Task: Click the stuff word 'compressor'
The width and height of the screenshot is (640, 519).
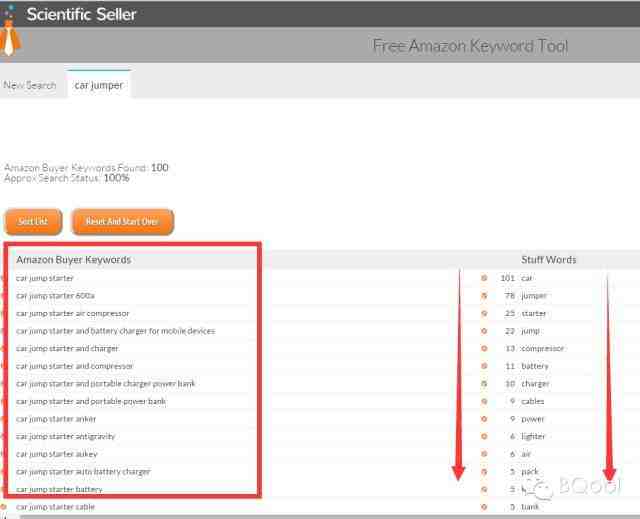Action: 542,348
